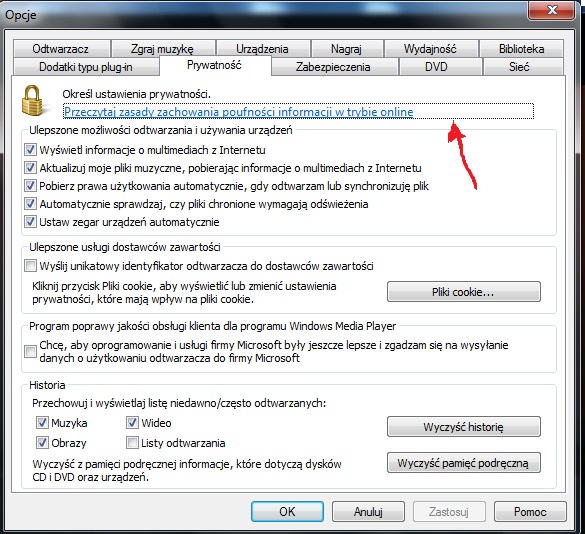Open the Pliki cookie settings
The height and width of the screenshot is (534, 585).
[463, 291]
